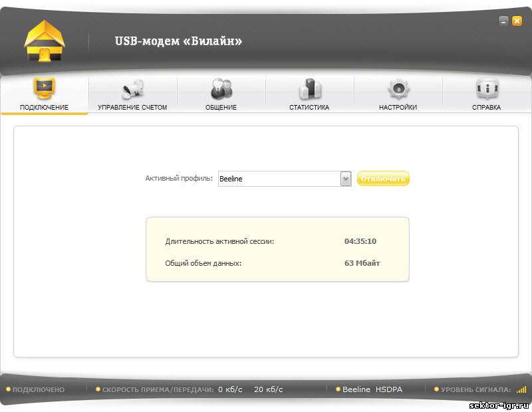532x412 pixels.
Task: Click the Настройки gear icon
Action: click(x=398, y=89)
